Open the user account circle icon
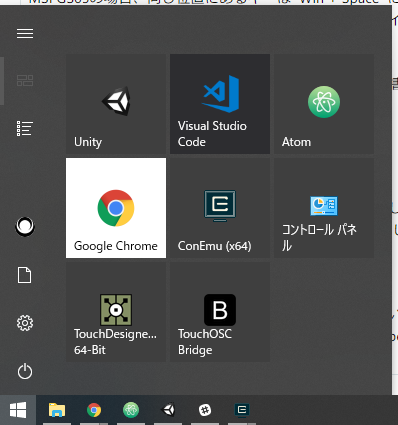Screen dimensions: 398x425 (x=25, y=227)
